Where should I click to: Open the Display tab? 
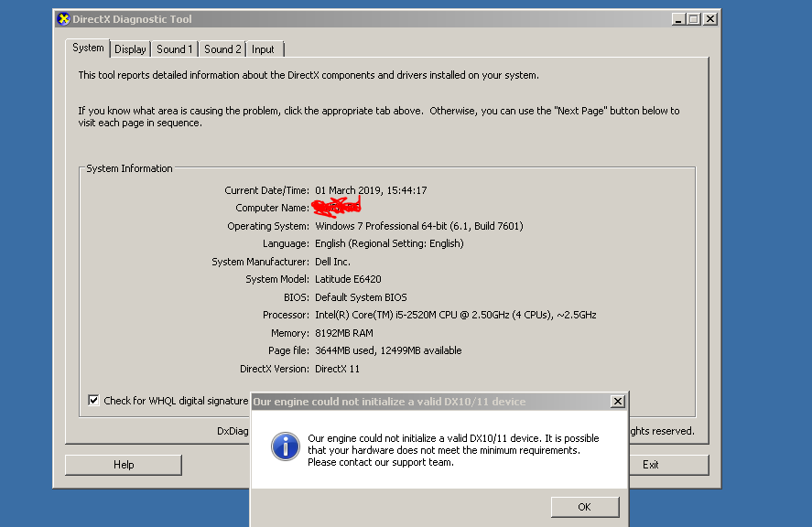[130, 49]
